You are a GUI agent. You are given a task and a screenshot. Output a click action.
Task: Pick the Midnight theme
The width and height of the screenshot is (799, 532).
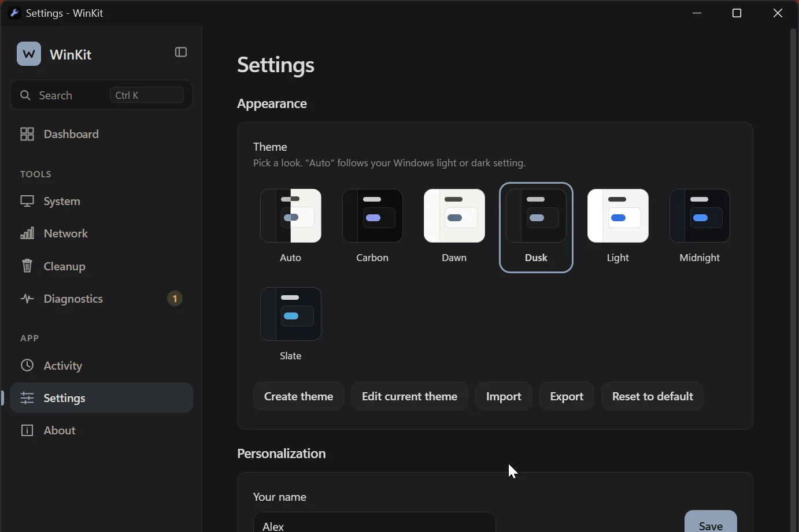tap(700, 228)
